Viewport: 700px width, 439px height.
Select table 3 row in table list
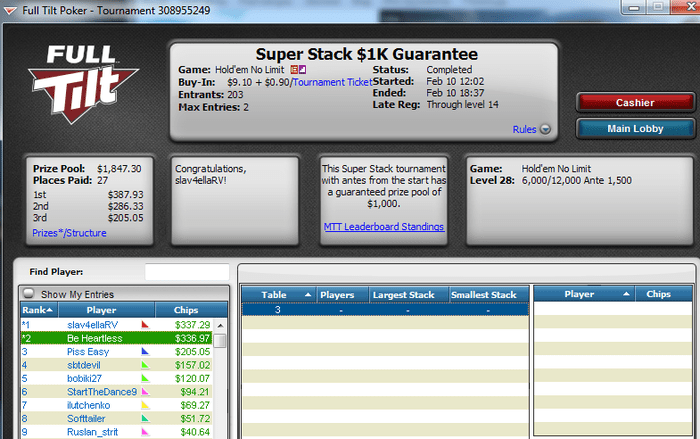pyautogui.click(x=385, y=309)
